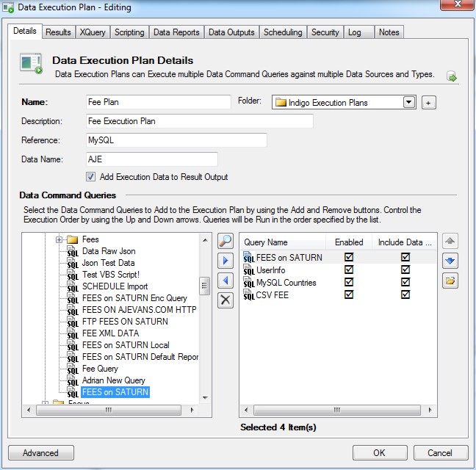Uncheck Enabled for UserInfo query
Viewport: 476px width, 470px height.
click(349, 270)
